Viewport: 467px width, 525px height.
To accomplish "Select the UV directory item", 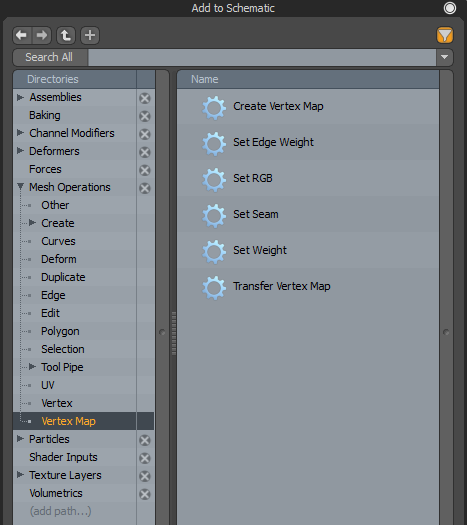I will tap(48, 385).
